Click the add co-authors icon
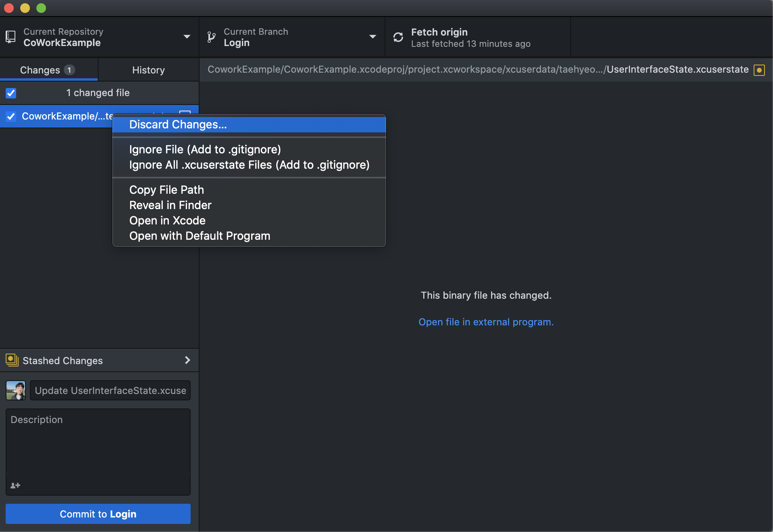Image resolution: width=773 pixels, height=532 pixels. 15,485
